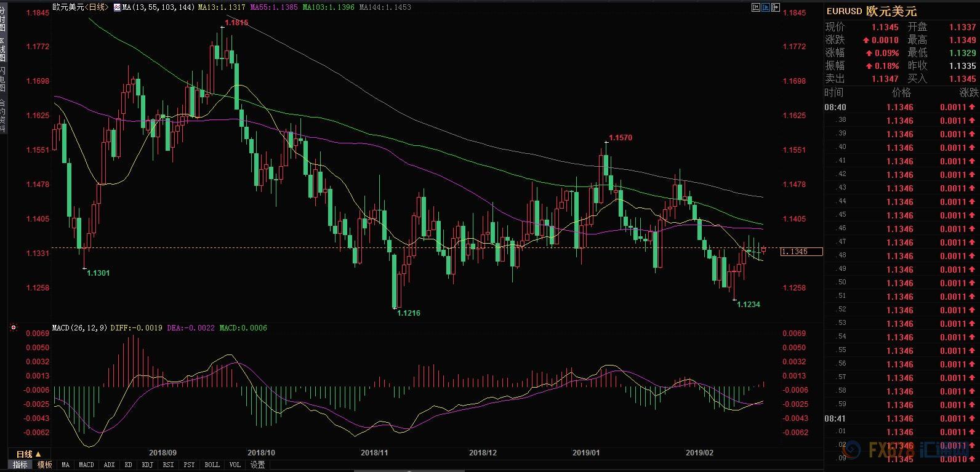This screenshot has width=980, height=472.
Task: Apply the RSI indicator
Action: (168, 465)
